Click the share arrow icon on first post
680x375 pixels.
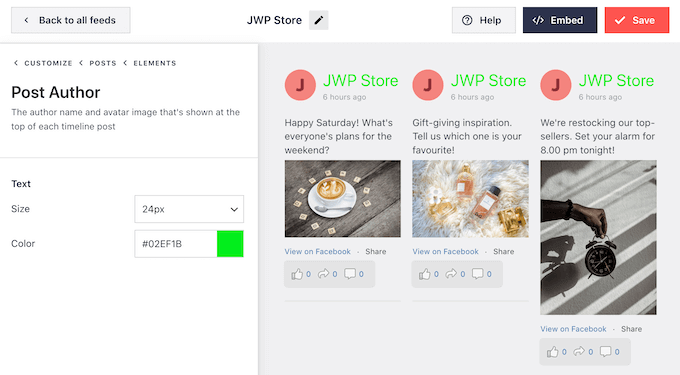point(324,274)
